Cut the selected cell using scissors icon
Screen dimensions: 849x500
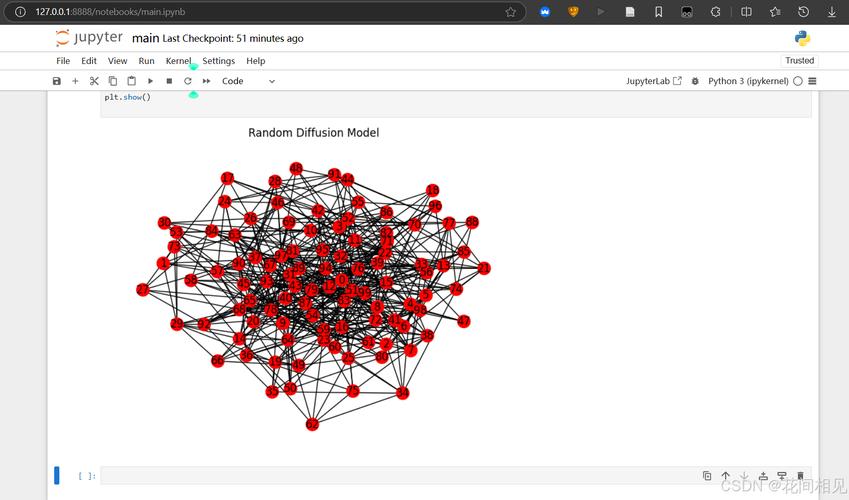(94, 81)
